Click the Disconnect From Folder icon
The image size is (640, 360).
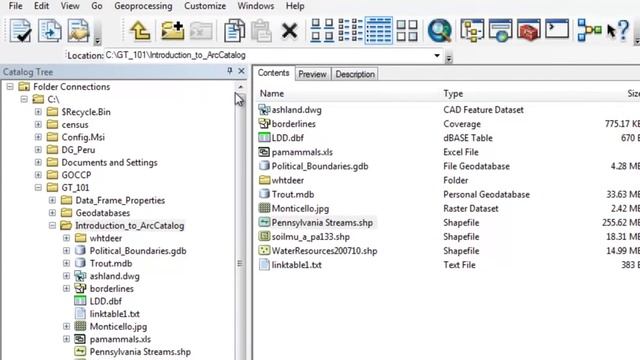coord(201,31)
